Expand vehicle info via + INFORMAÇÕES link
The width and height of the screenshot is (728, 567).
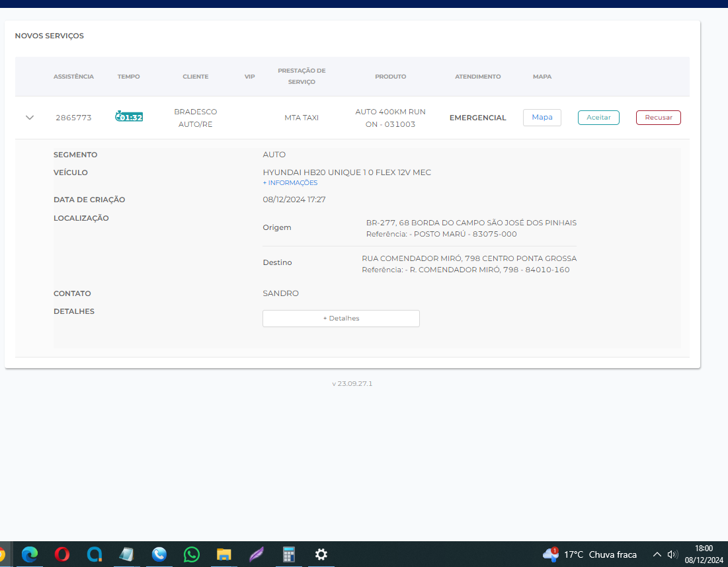pyautogui.click(x=290, y=183)
